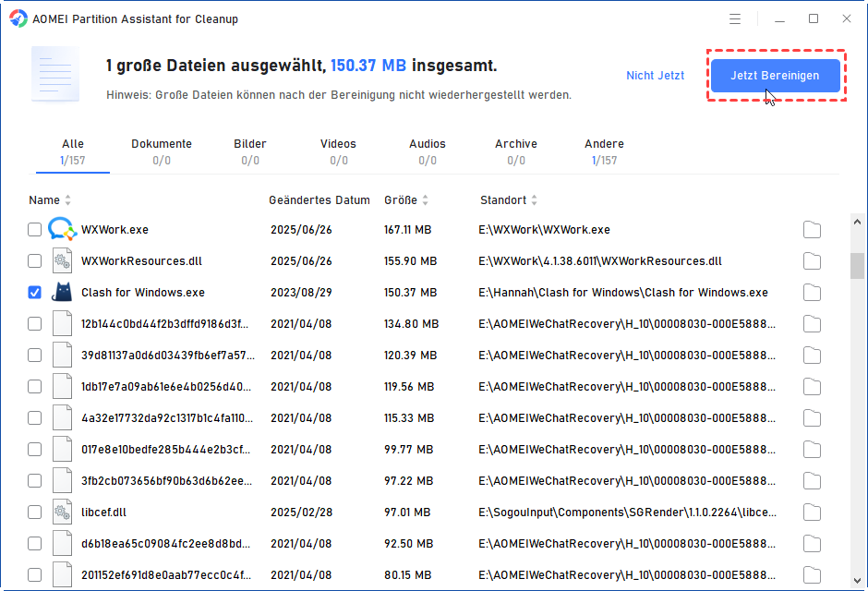
Task: Sort list by Größe column arrows
Action: point(425,200)
